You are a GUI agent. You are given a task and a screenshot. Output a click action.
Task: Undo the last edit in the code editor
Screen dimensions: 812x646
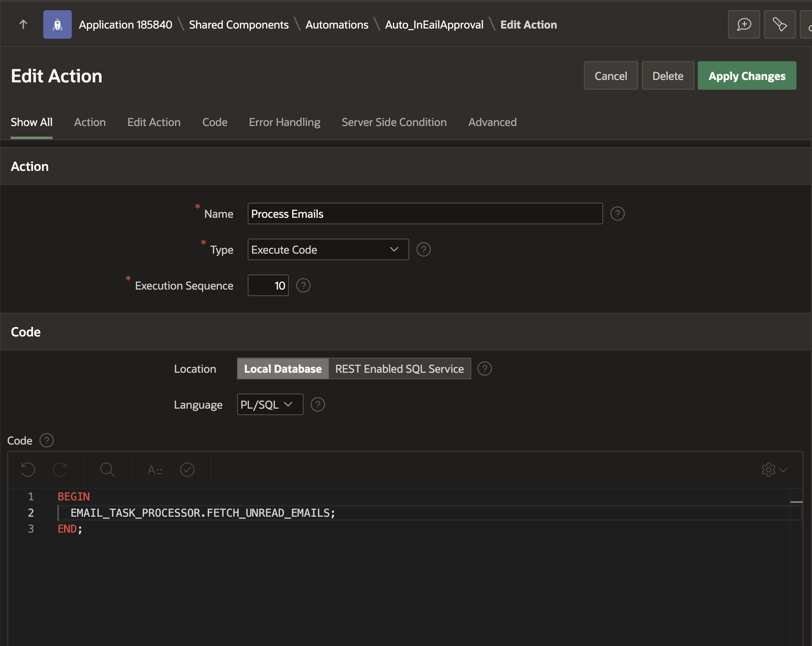pyautogui.click(x=27, y=469)
